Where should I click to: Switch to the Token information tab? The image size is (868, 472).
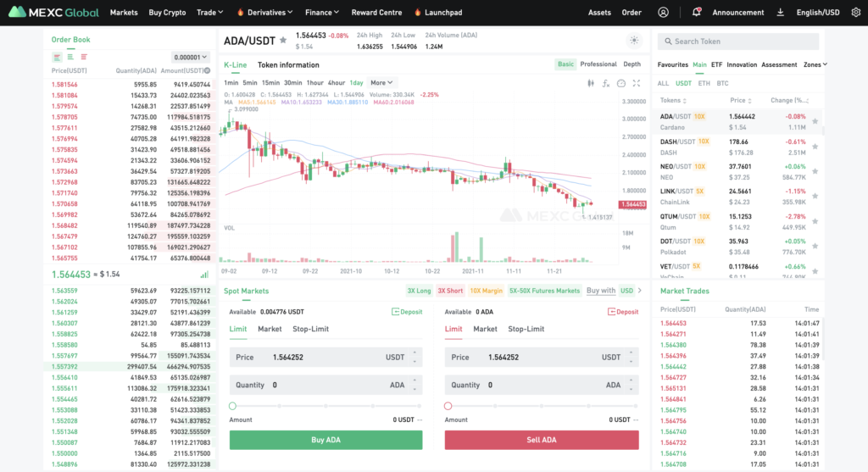pos(288,65)
